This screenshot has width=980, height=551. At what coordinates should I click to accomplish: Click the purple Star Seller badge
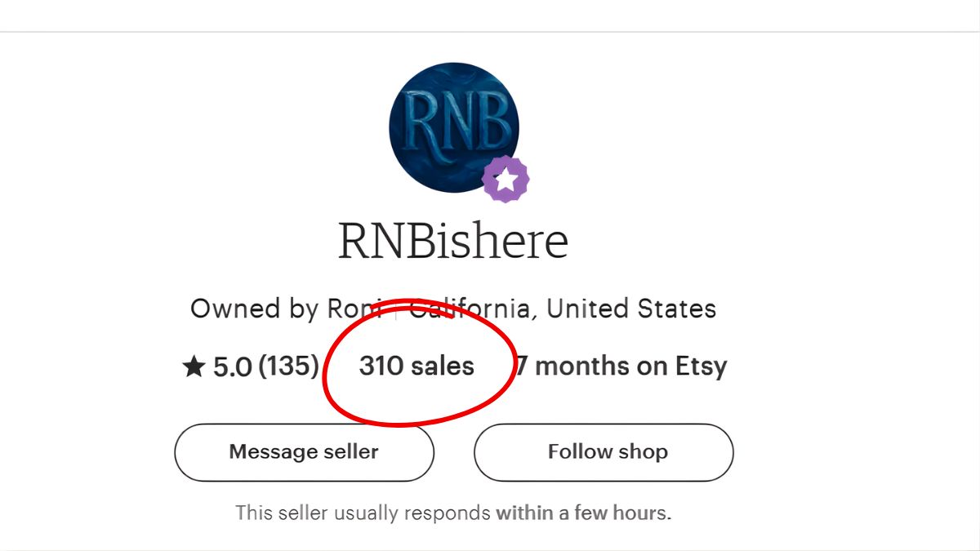pos(506,179)
